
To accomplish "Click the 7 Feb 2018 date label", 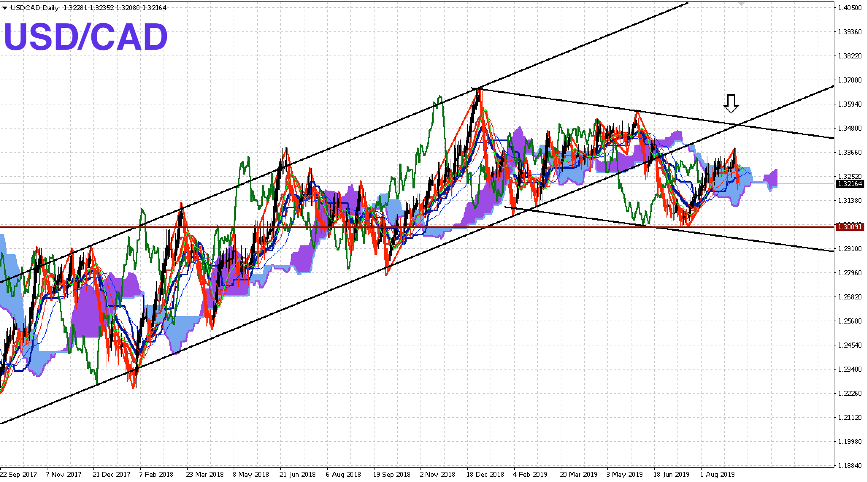I will click(x=156, y=475).
